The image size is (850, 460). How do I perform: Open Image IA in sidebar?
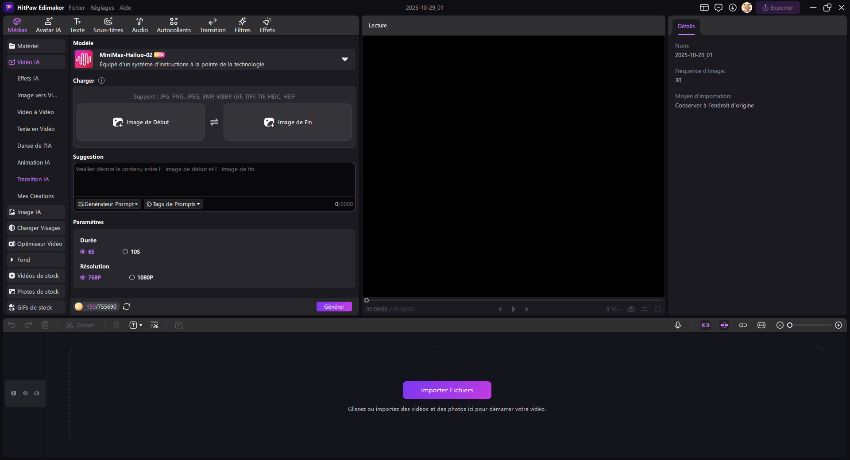[36, 212]
